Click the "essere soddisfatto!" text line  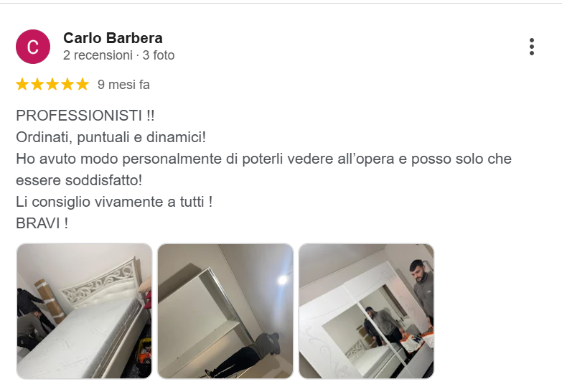pyautogui.click(x=79, y=180)
